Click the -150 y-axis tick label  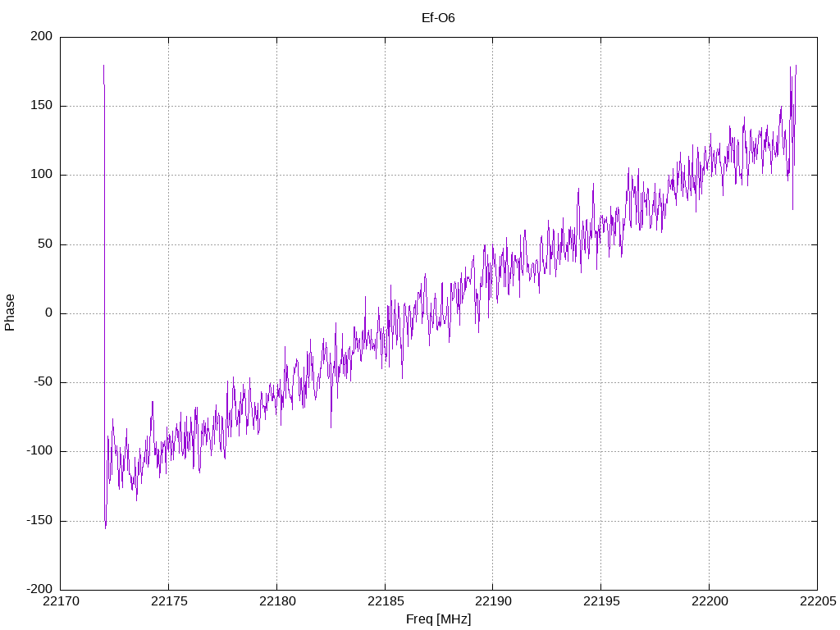pyautogui.click(x=39, y=521)
